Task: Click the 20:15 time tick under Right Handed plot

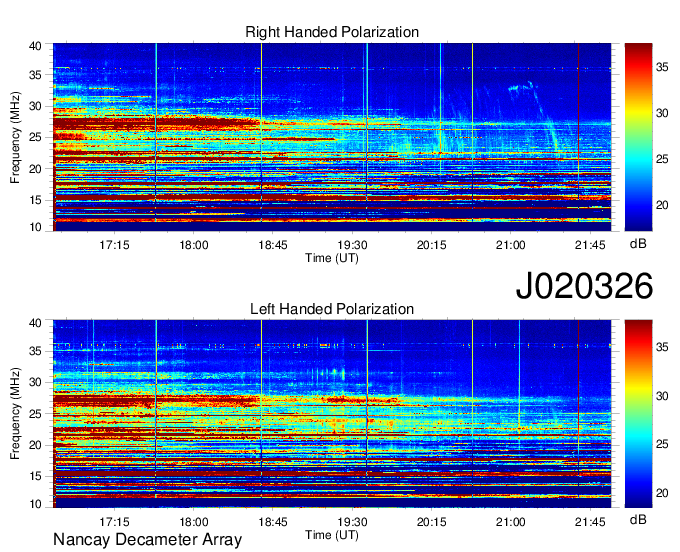Action: click(x=432, y=245)
